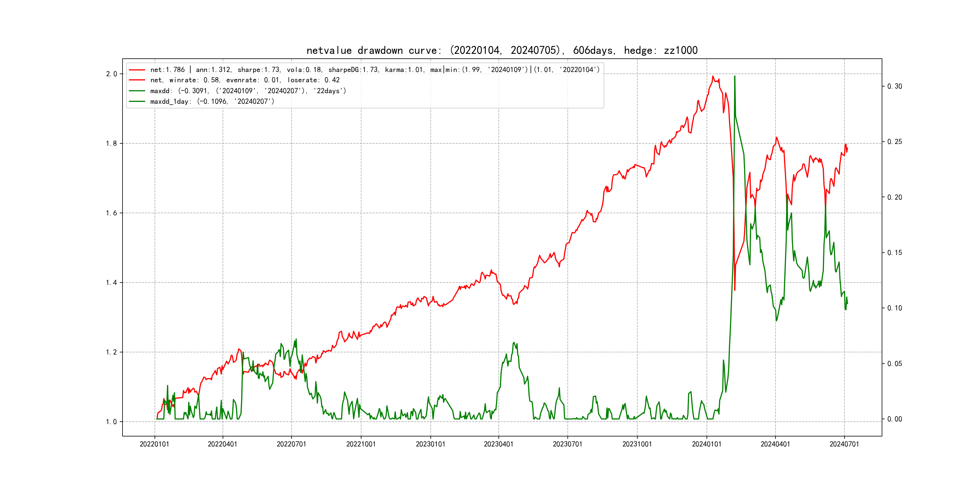Select the maxdd_1day legend label

pos(212,102)
